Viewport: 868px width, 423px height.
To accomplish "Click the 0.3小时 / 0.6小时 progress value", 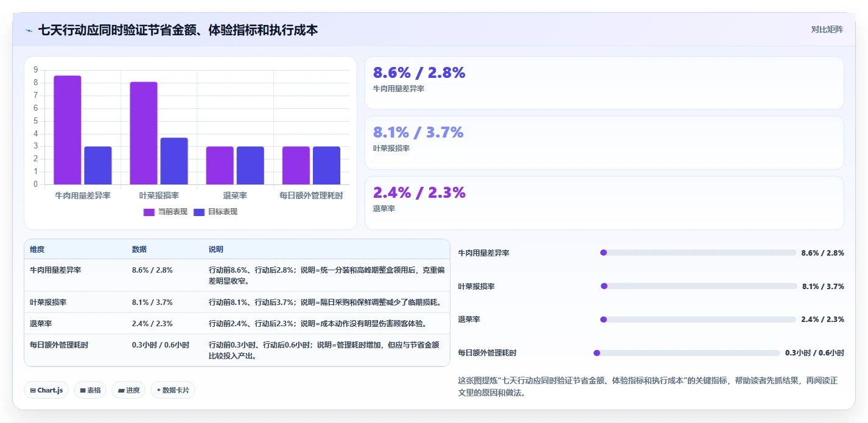I will tap(814, 353).
